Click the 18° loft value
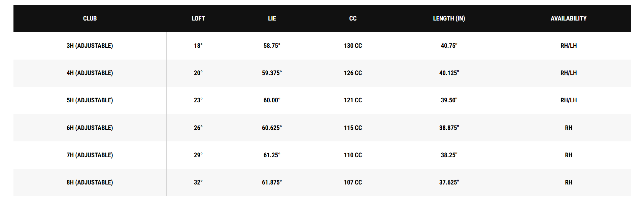Viewport: 644px width, 203px height. (x=198, y=46)
